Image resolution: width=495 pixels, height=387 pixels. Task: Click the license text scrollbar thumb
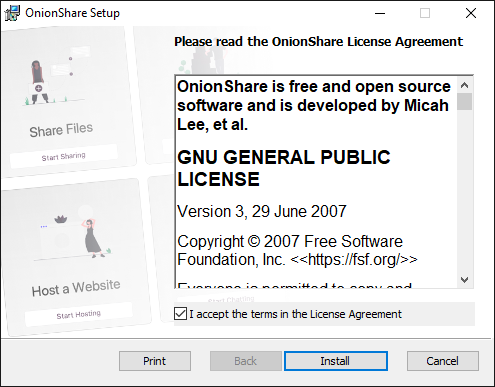pyautogui.click(x=465, y=101)
